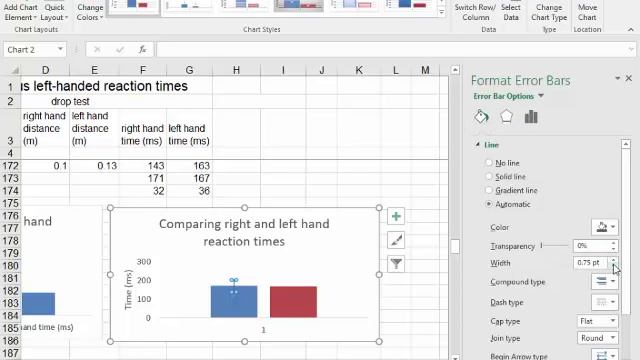
Task: Open the Begin Arrow type dropdown
Action: click(605, 356)
